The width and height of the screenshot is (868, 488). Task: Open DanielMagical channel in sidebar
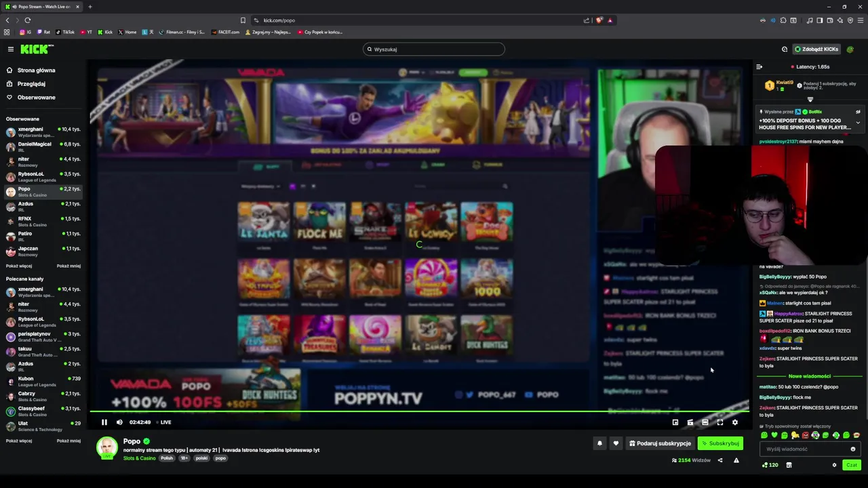click(43, 146)
